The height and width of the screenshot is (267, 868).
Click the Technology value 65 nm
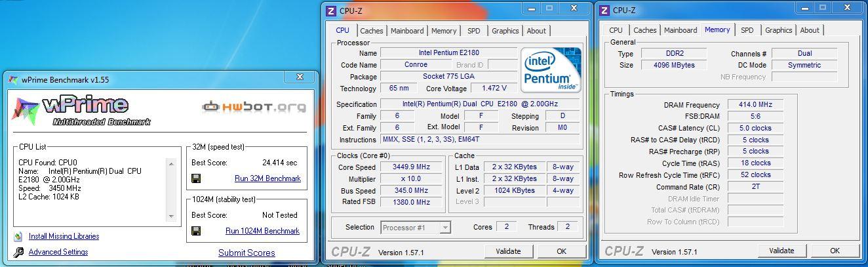[399, 88]
